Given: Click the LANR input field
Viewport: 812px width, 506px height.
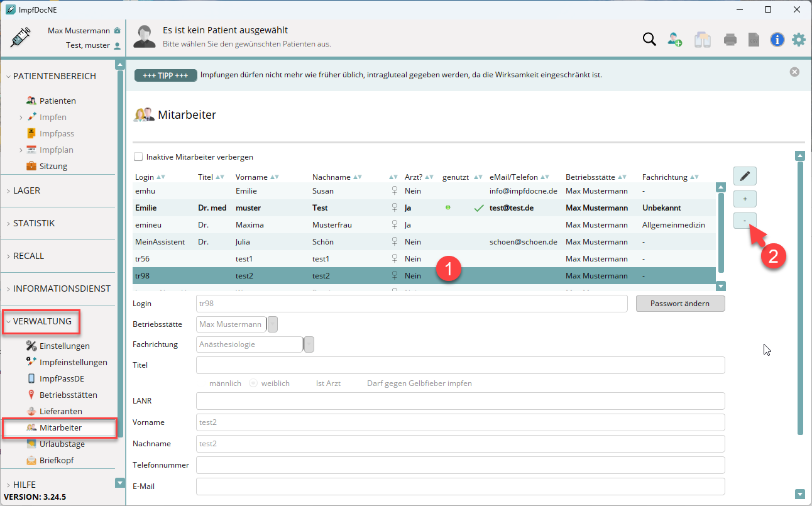Looking at the screenshot, I should tap(461, 401).
